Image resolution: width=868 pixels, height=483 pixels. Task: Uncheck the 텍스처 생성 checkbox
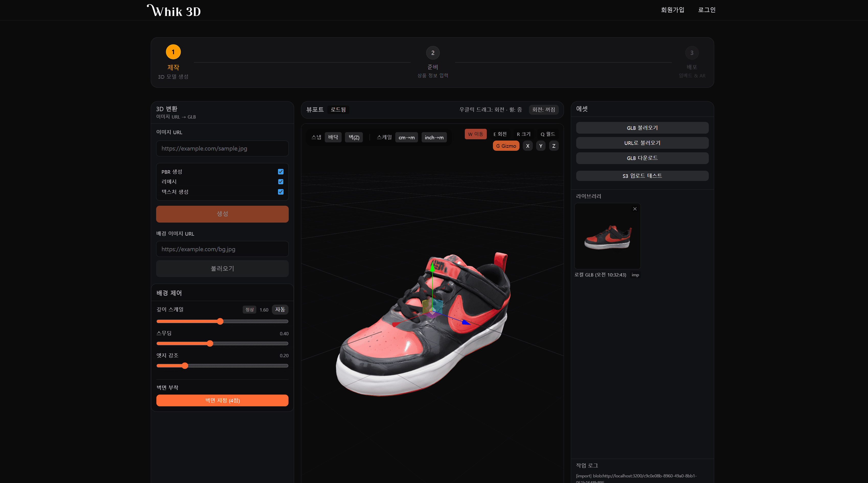click(x=280, y=192)
